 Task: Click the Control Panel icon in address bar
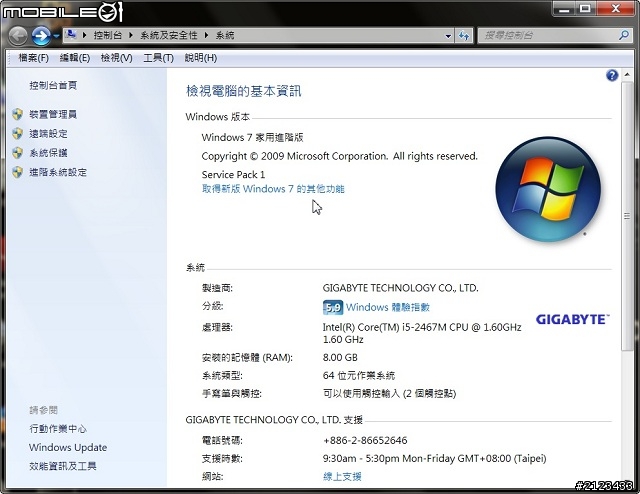pos(71,35)
